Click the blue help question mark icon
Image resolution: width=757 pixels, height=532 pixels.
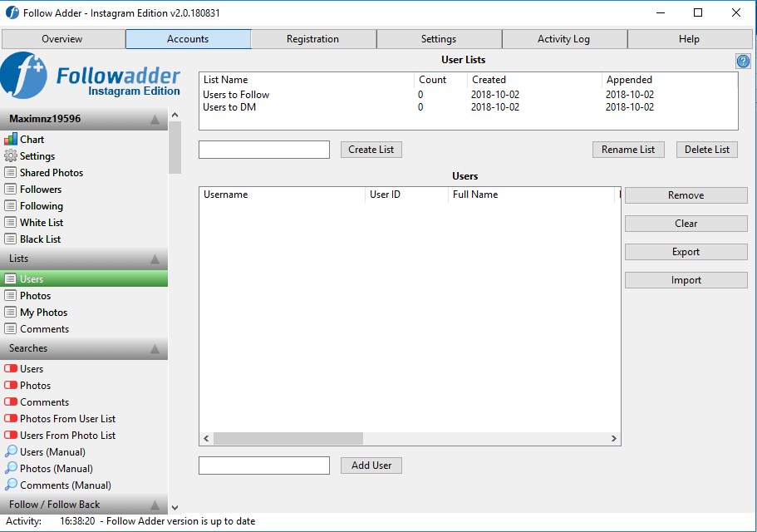[743, 62]
